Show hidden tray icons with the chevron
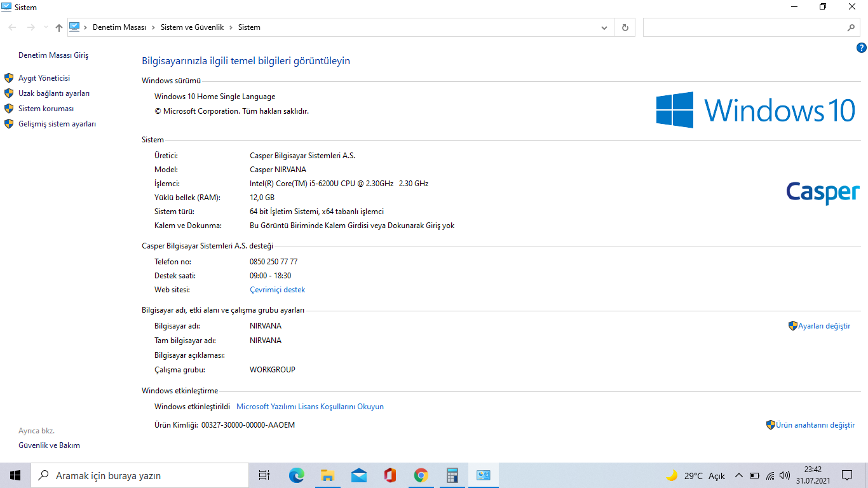 [x=738, y=475]
